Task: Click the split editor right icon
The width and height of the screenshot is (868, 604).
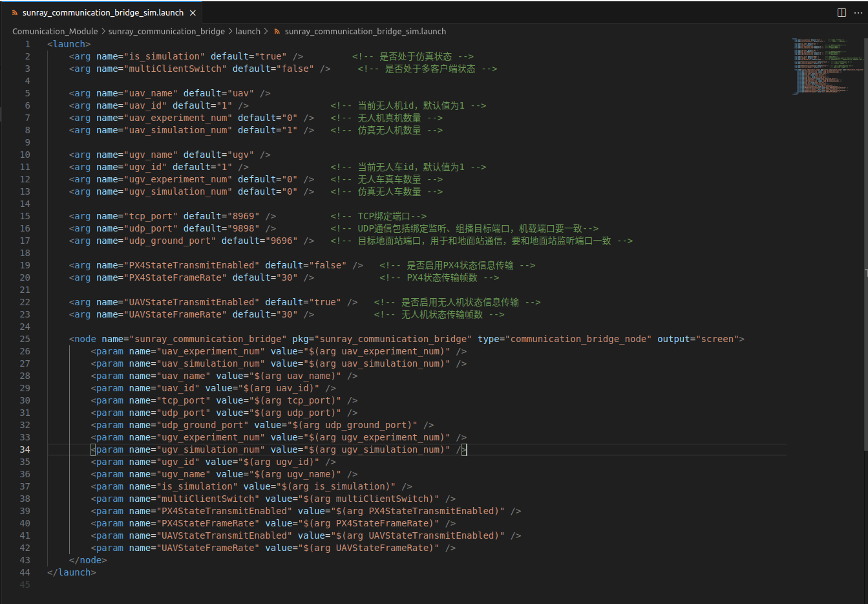Action: tap(842, 12)
